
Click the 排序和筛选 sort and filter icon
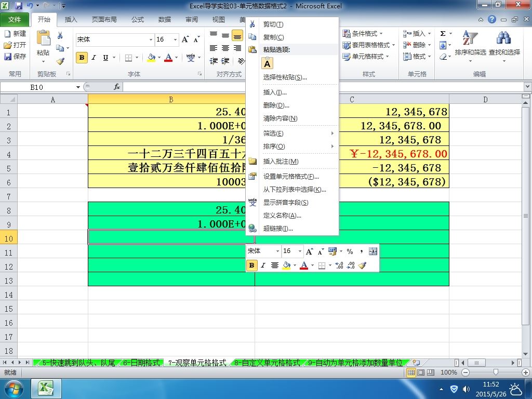(470, 38)
